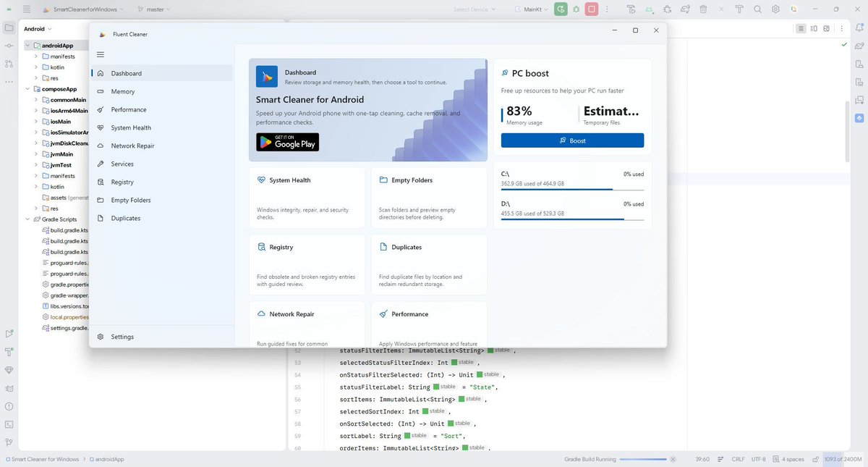
Task: Open the Project tool window folder icon
Action: [9, 28]
